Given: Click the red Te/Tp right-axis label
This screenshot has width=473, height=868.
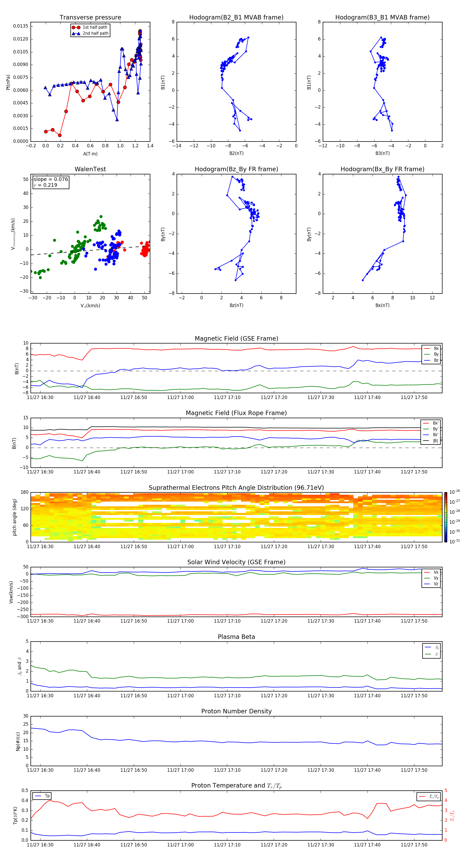Looking at the screenshot, I should [452, 815].
